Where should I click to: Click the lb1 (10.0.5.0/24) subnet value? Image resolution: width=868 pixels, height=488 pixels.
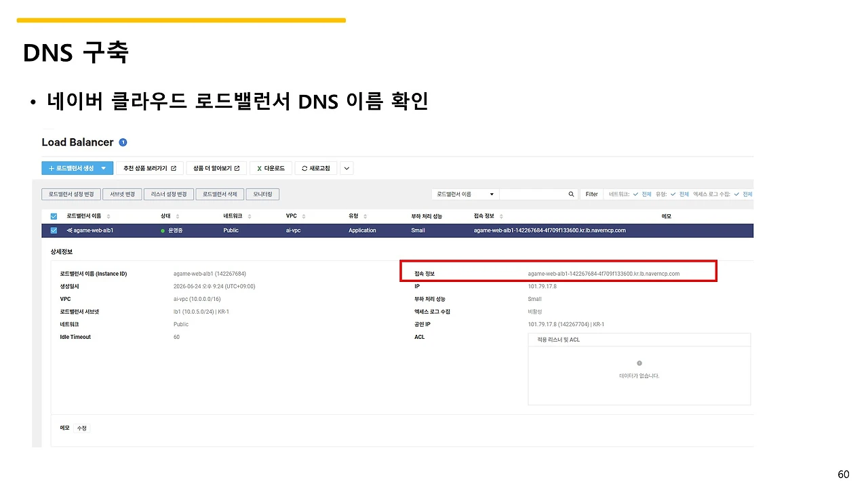pos(201,312)
